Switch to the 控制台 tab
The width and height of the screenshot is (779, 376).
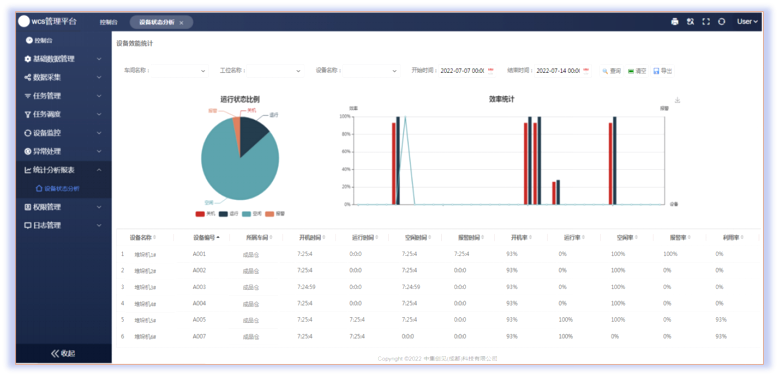[108, 22]
